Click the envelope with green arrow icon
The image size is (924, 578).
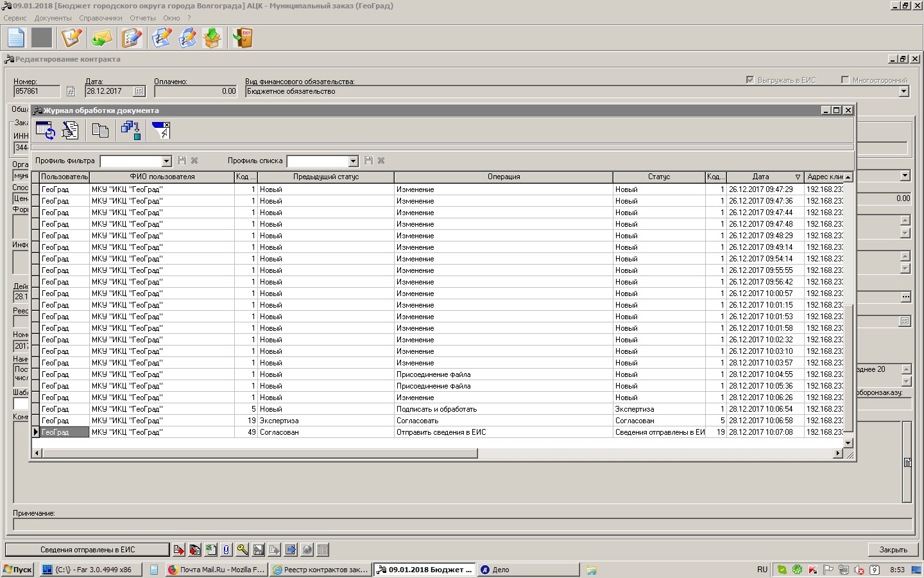[x=101, y=38]
